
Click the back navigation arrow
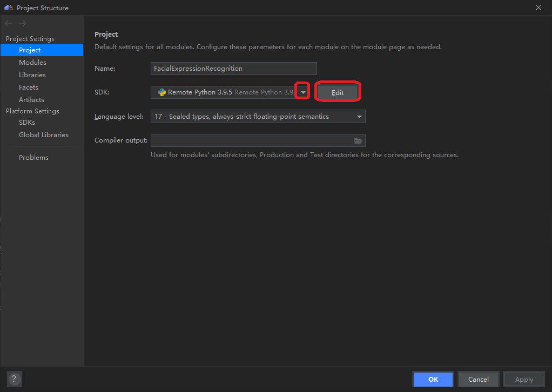pyautogui.click(x=9, y=23)
